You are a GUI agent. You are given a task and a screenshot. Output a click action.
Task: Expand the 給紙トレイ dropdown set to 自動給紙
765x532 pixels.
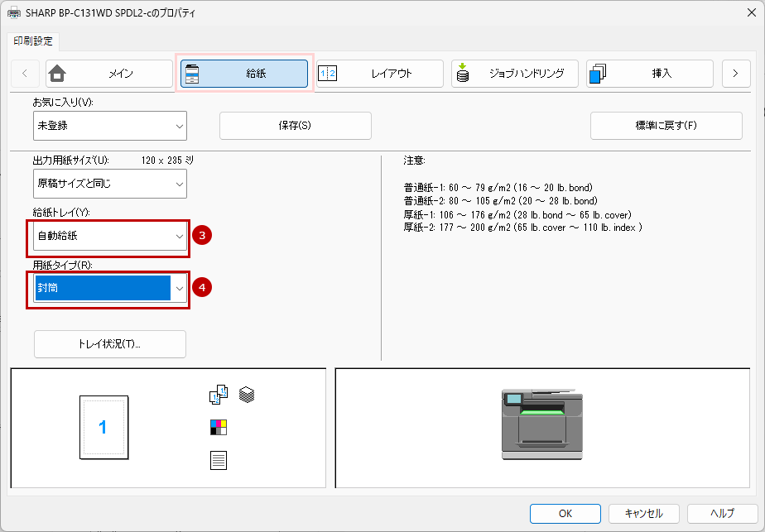(x=109, y=237)
